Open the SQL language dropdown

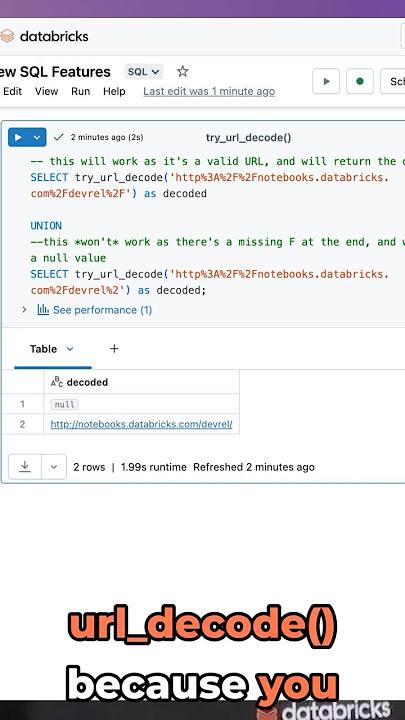pos(144,72)
